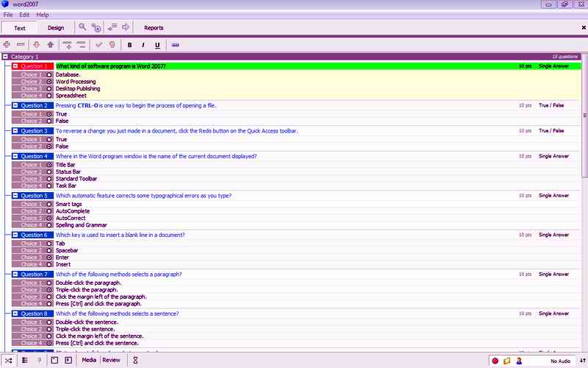Apply Italic formatting from the toolbar
This screenshot has width=588, height=368.
coord(143,45)
